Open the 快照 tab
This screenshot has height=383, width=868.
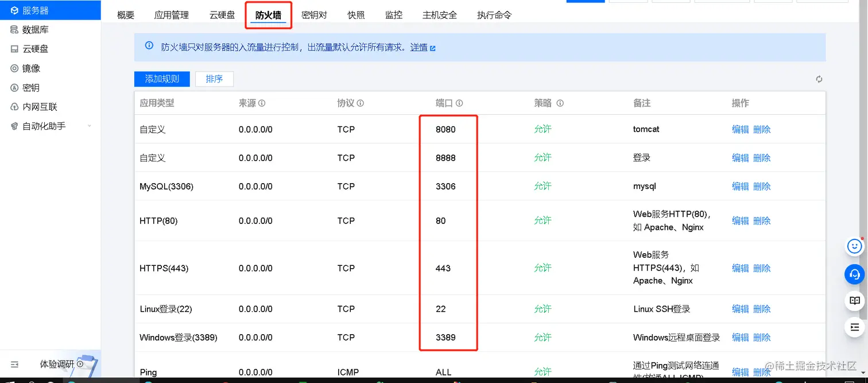point(356,15)
